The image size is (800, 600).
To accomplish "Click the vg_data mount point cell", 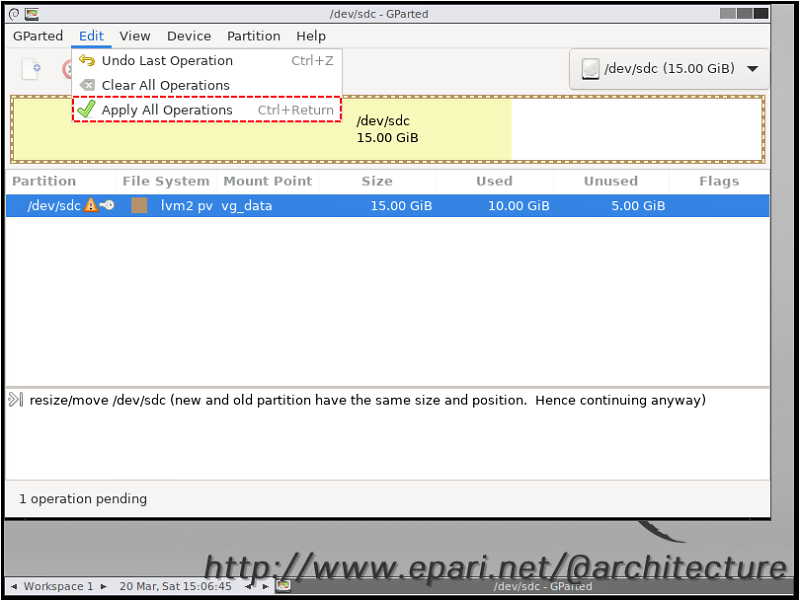I will coord(246,206).
